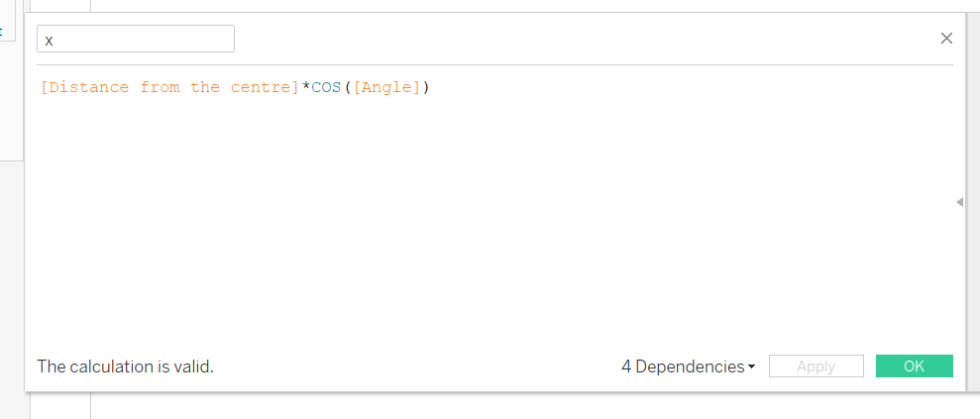Click the opening parenthesis after COS
This screenshot has width=980, height=419.
(347, 87)
